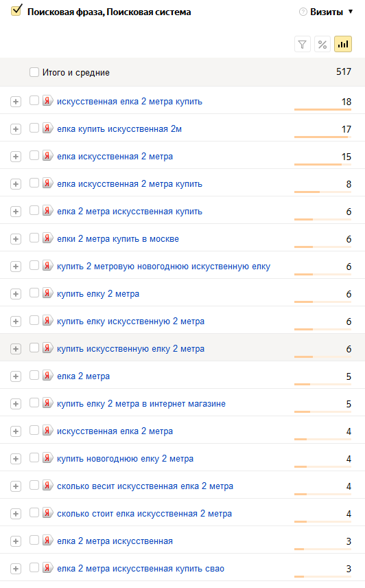
Task: Expand row 'сколько стоит елка искусственная 2 метра'
Action: [x=16, y=514]
